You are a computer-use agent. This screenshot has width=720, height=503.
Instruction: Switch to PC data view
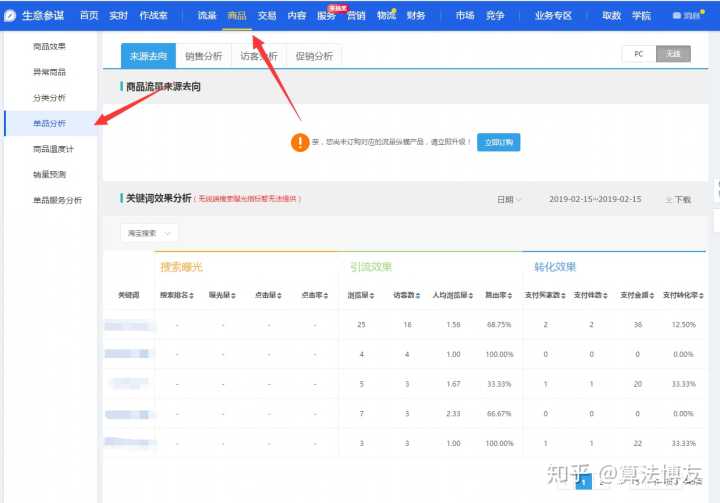638,55
